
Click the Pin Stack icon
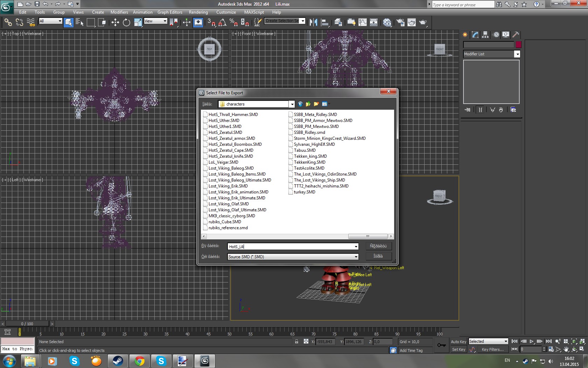[468, 110]
